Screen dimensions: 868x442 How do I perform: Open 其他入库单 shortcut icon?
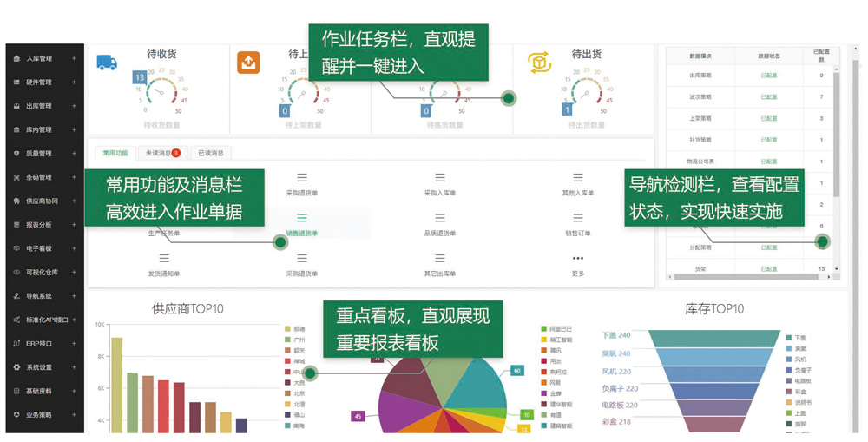(578, 178)
